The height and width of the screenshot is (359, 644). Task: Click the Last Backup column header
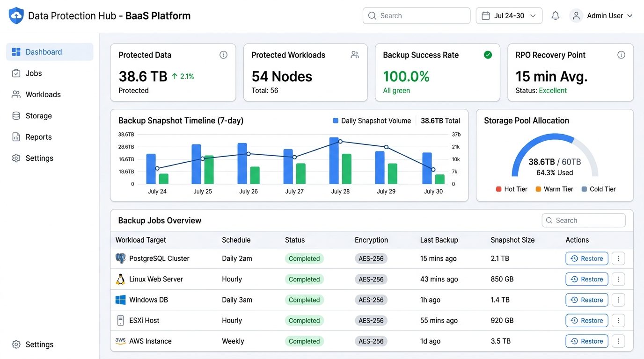pos(439,240)
